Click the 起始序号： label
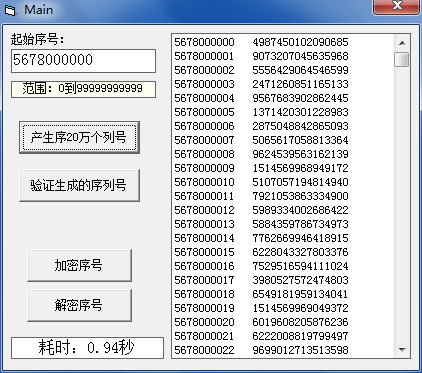 coord(37,39)
